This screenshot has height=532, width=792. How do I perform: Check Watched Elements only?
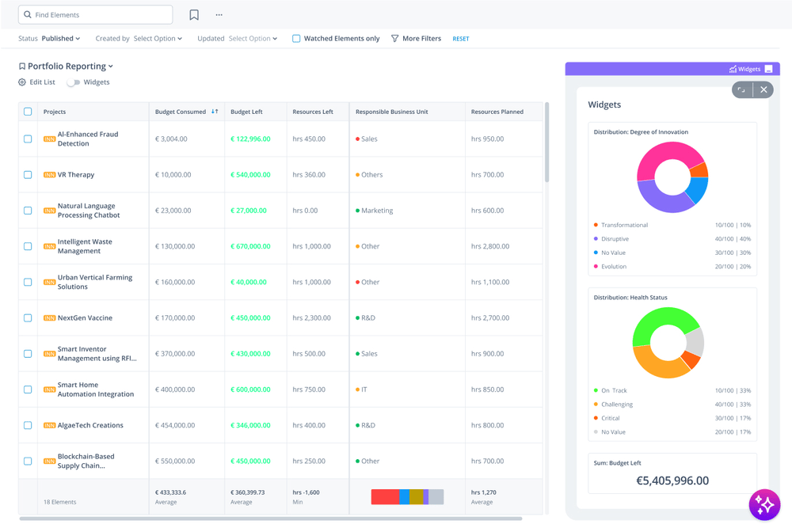coord(296,38)
